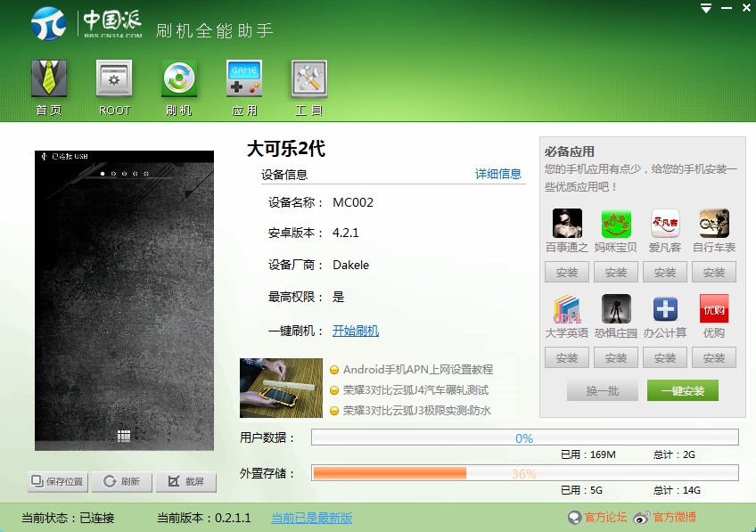Install the 自行车表 app
This screenshot has height=532, width=756.
[x=714, y=273]
